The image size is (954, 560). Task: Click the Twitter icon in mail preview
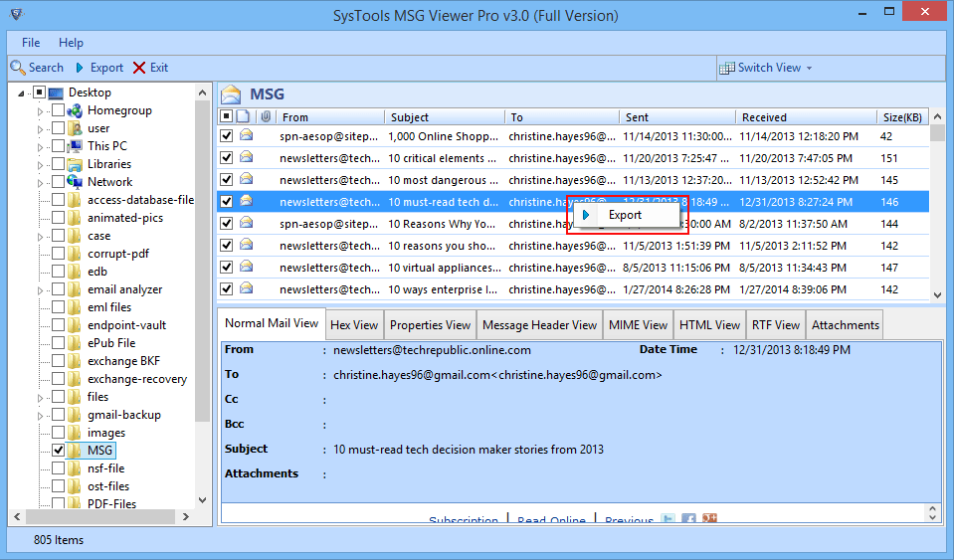668,519
